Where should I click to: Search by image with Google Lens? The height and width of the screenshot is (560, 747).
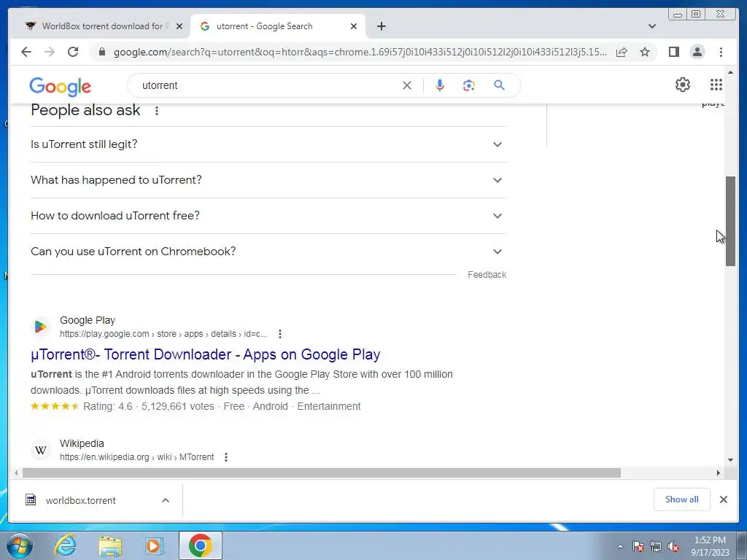(469, 85)
